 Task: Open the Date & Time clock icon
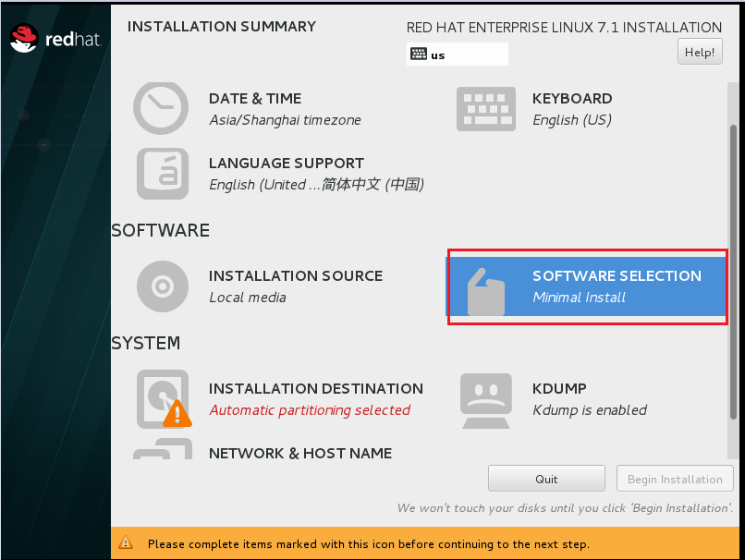point(161,108)
